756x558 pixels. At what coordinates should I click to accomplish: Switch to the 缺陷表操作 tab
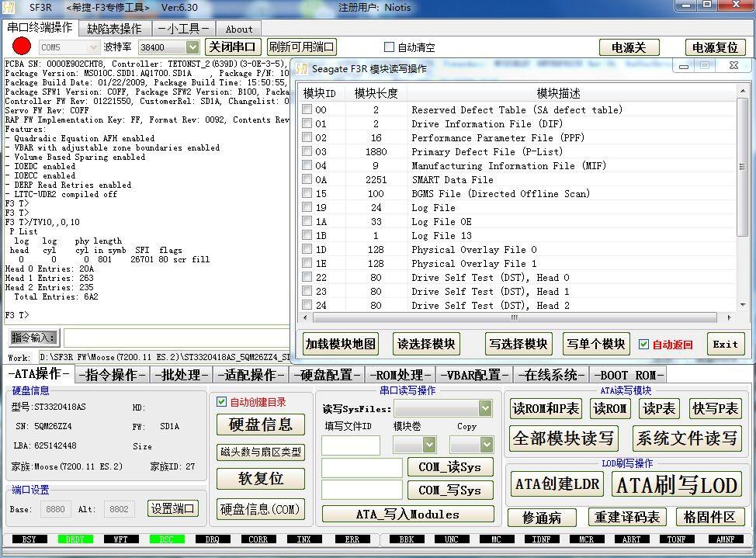[x=114, y=29]
